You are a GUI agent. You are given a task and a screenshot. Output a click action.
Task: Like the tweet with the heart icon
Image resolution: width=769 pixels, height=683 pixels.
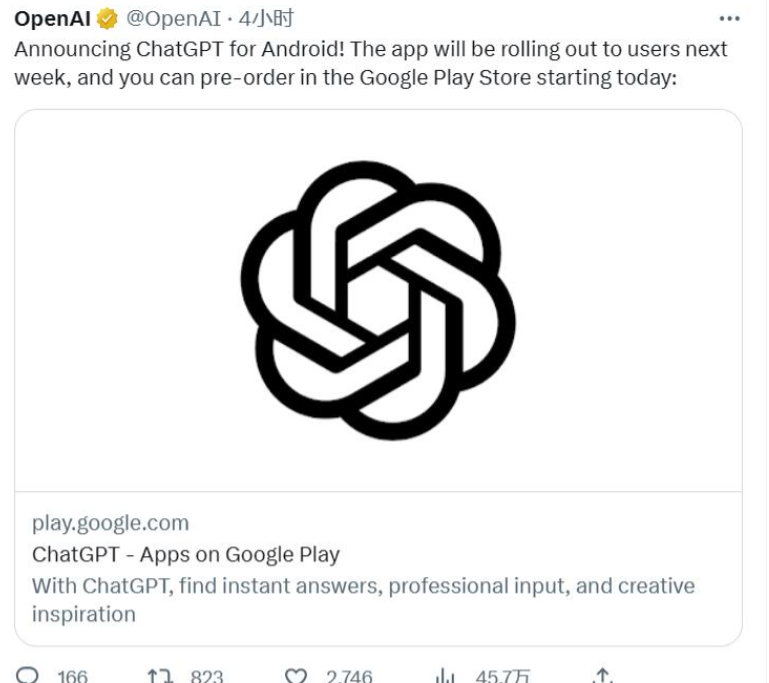pos(296,676)
